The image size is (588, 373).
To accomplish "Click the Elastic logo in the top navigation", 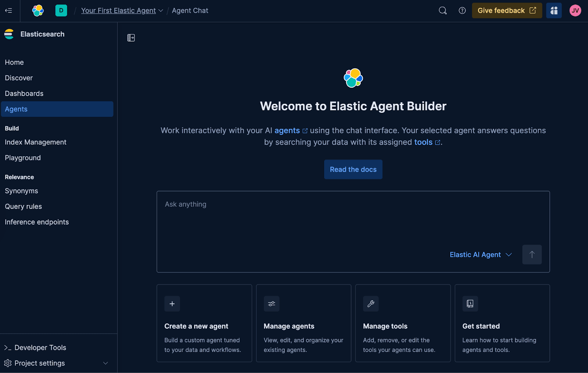I will click(x=37, y=10).
